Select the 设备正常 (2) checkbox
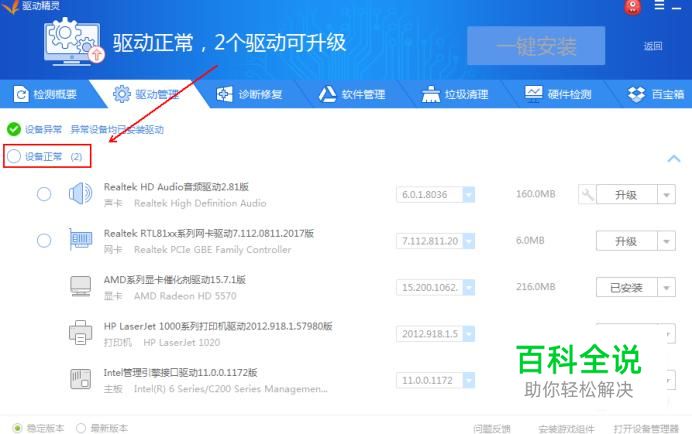692x434 pixels. point(14,156)
